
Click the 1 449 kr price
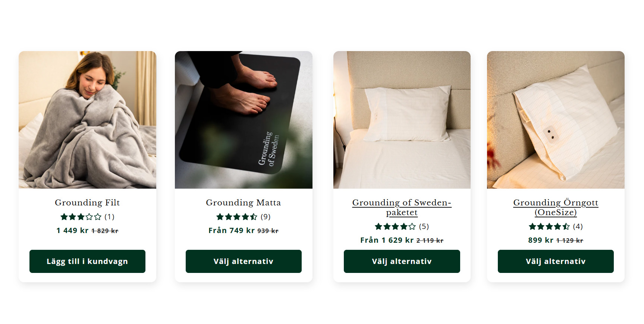(72, 230)
